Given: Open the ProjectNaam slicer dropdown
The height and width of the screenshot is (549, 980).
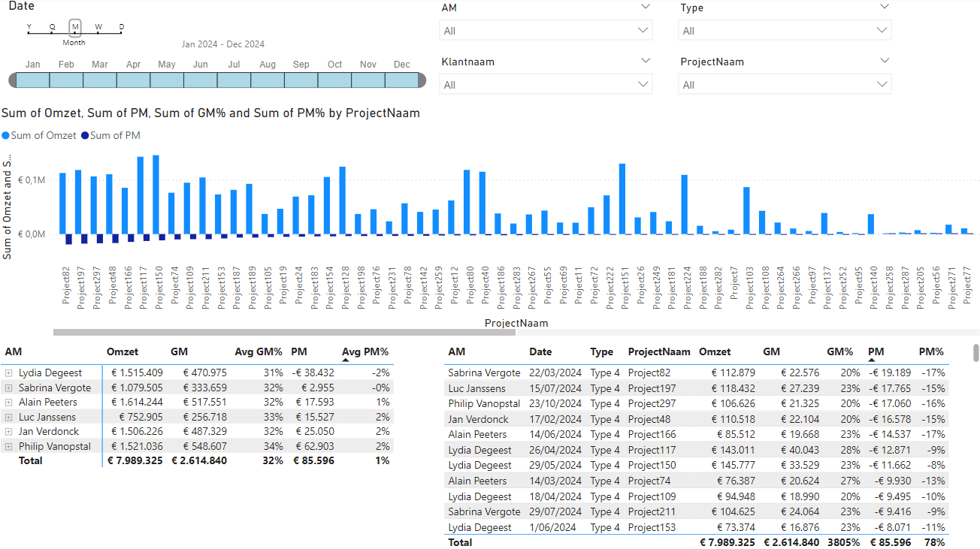Looking at the screenshot, I should (x=785, y=85).
